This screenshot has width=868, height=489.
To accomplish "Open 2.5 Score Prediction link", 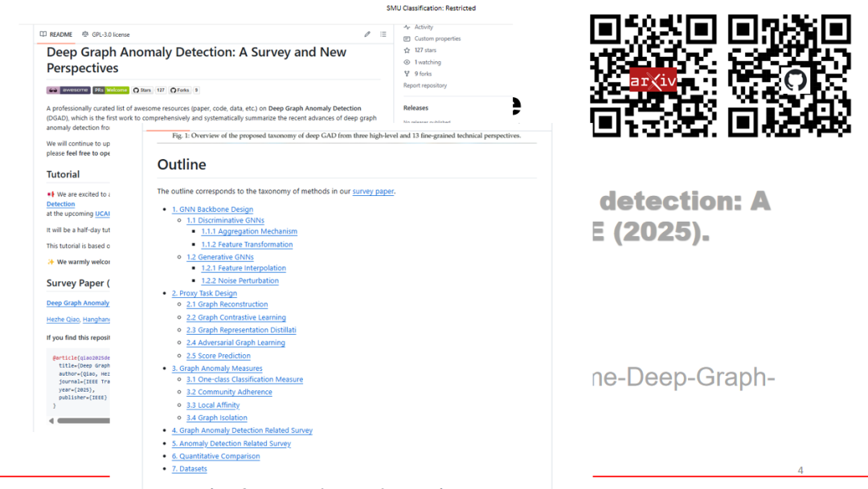I will pos(218,356).
